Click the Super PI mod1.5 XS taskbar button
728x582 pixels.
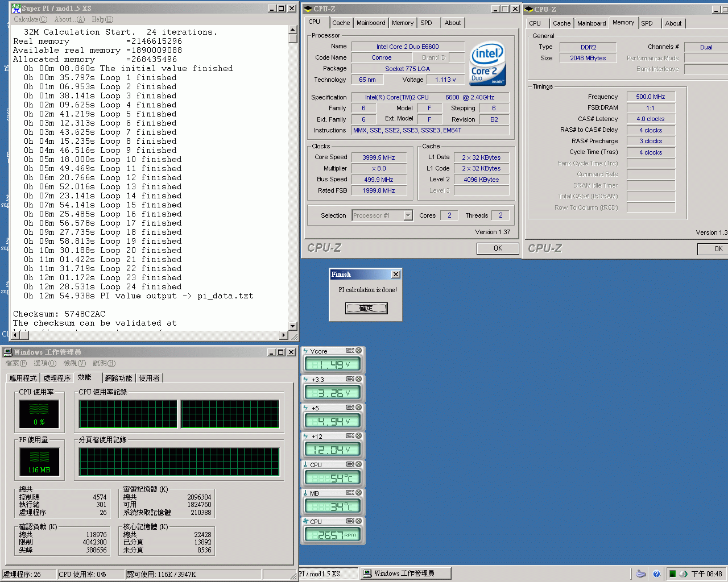pyautogui.click(x=328, y=573)
